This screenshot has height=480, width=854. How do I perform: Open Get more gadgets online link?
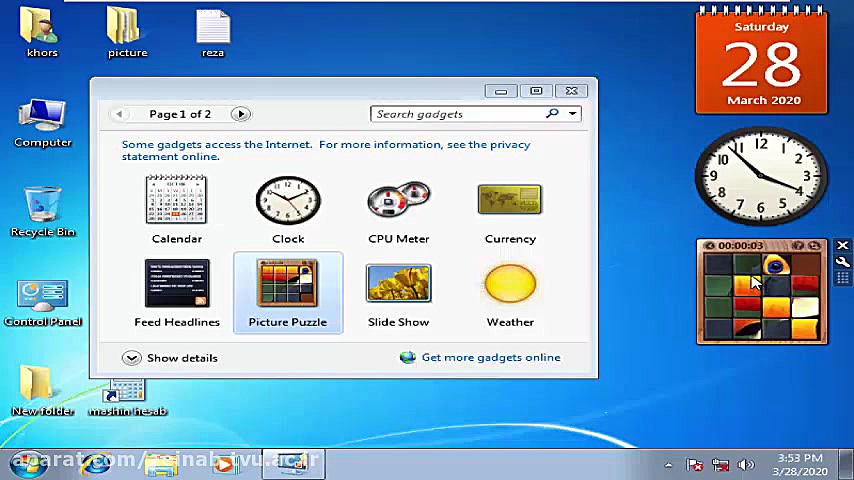[480, 357]
